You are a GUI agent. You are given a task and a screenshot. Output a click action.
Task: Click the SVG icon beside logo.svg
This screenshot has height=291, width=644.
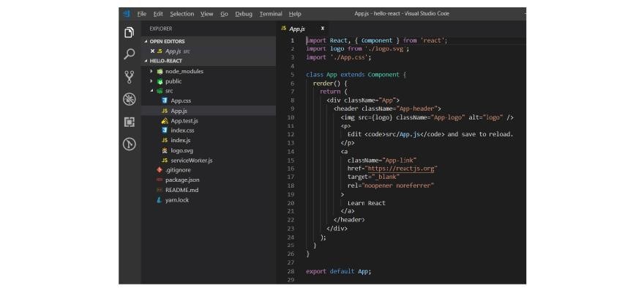(x=164, y=150)
